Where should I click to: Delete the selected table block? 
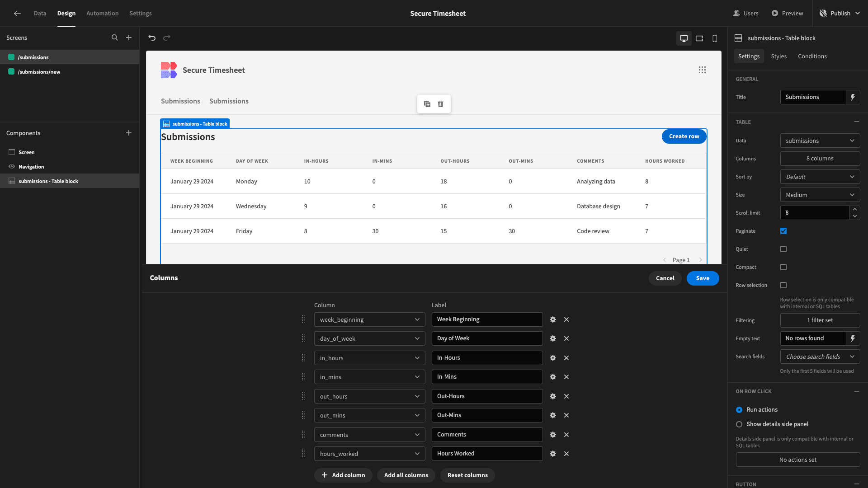(x=441, y=104)
